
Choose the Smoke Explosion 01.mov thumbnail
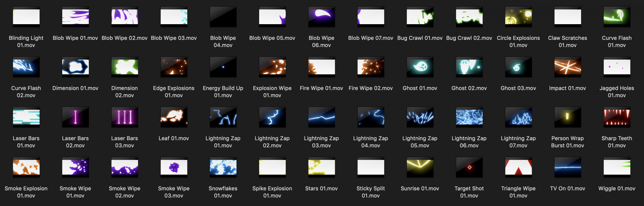pyautogui.click(x=26, y=167)
